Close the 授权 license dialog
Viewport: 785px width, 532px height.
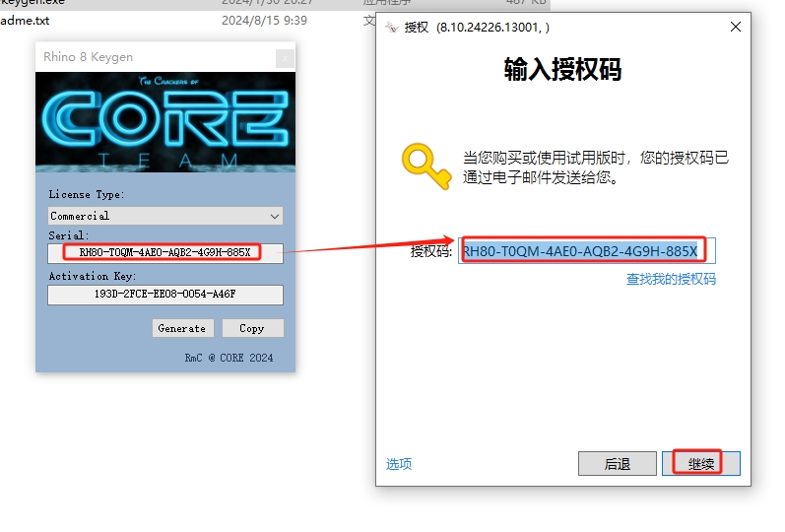[735, 27]
